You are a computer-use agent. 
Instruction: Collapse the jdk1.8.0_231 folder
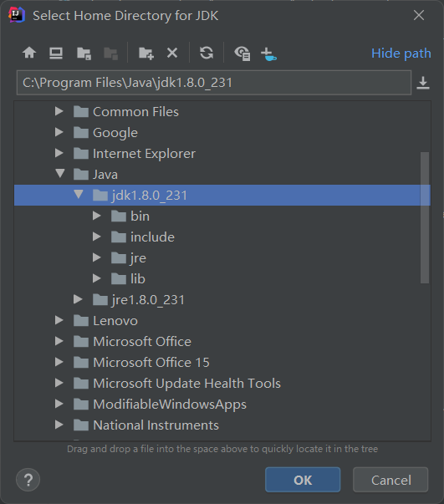[x=79, y=195]
